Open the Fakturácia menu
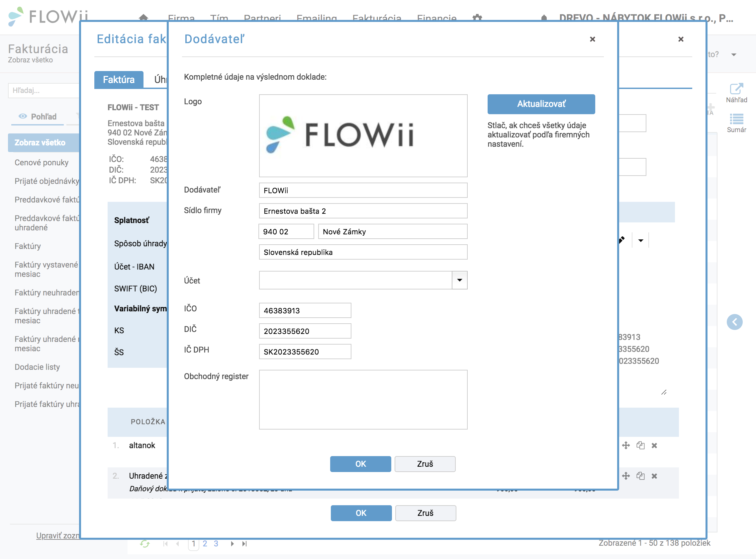This screenshot has width=756, height=559. coord(377,18)
